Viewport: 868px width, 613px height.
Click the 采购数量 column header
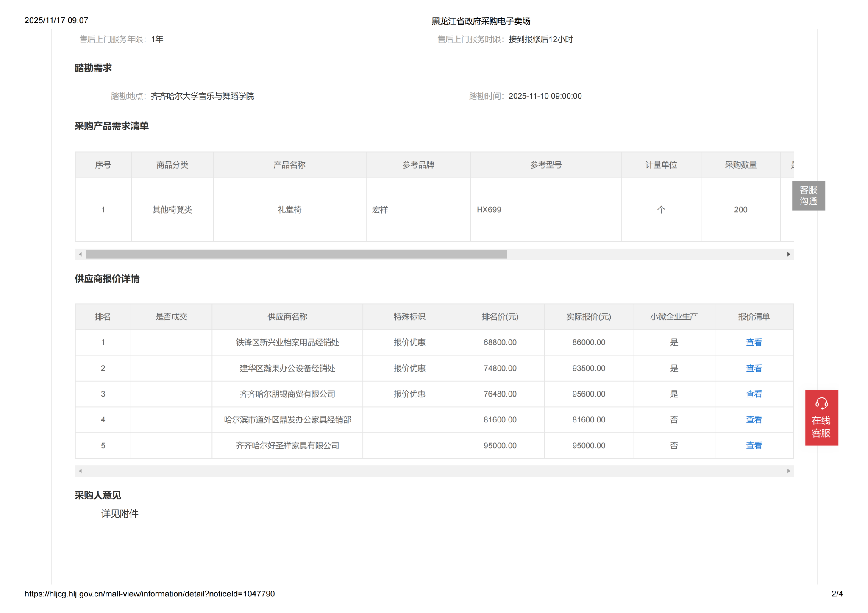point(740,165)
